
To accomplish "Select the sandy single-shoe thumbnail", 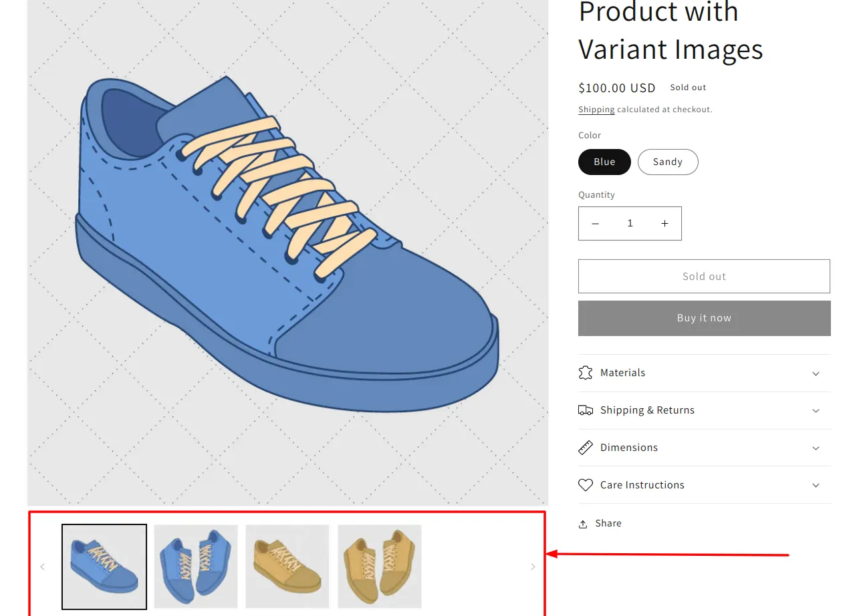I will click(x=287, y=566).
